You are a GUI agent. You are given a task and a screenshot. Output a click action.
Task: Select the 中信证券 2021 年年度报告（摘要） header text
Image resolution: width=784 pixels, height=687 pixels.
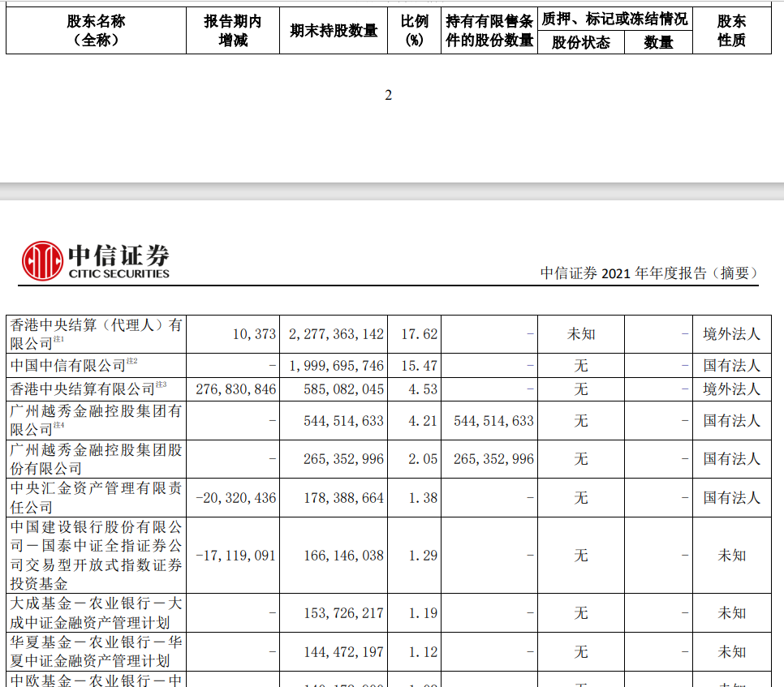pyautogui.click(x=649, y=273)
